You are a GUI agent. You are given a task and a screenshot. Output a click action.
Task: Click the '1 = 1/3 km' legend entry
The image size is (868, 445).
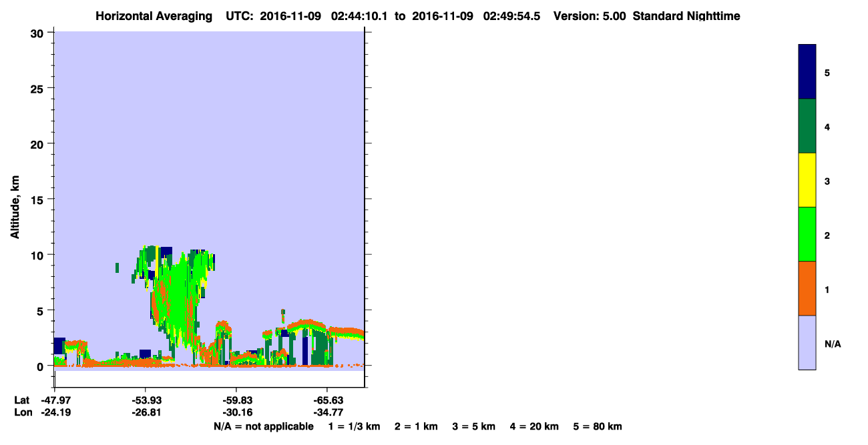[354, 426]
